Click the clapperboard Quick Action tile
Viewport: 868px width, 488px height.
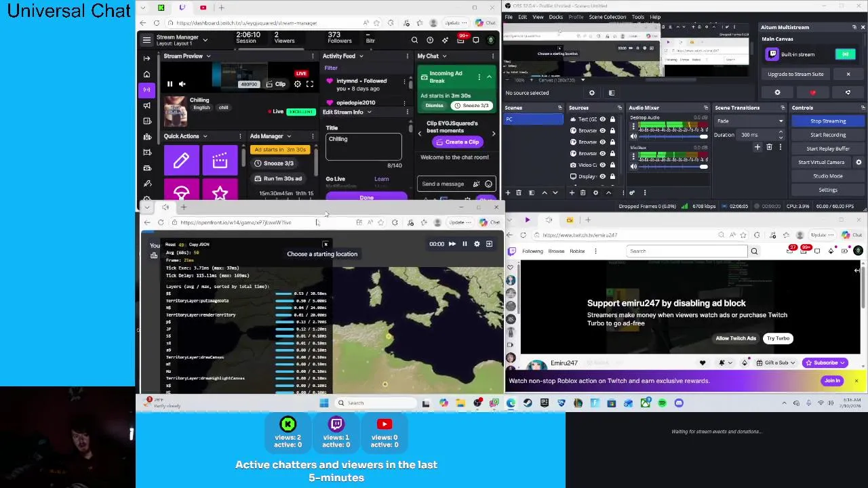point(220,161)
